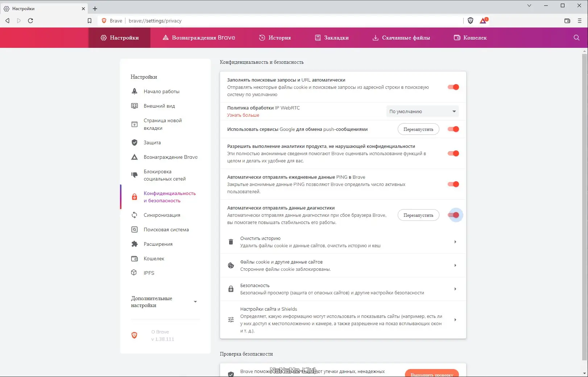Click the Выполнить проверку button
Image resolution: width=588 pixels, height=377 pixels.
[x=432, y=373]
